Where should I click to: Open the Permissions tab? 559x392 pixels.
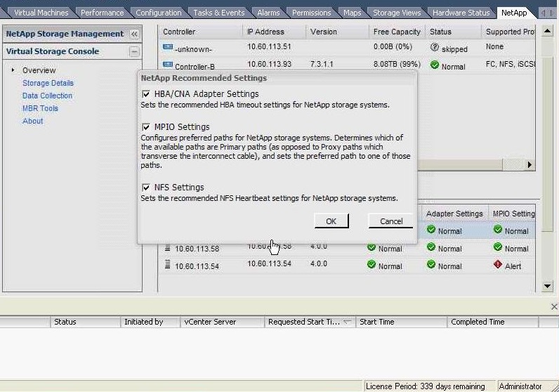[x=311, y=13]
